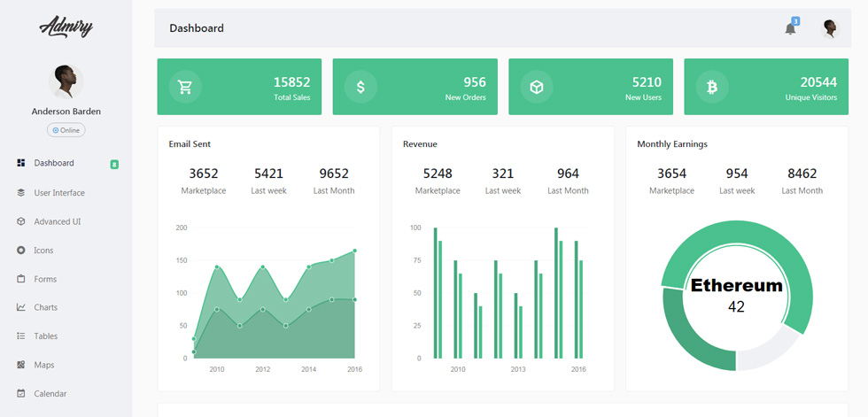Click the layers icon beside User Interface
Viewport: 868px width, 417px height.
tap(21, 192)
